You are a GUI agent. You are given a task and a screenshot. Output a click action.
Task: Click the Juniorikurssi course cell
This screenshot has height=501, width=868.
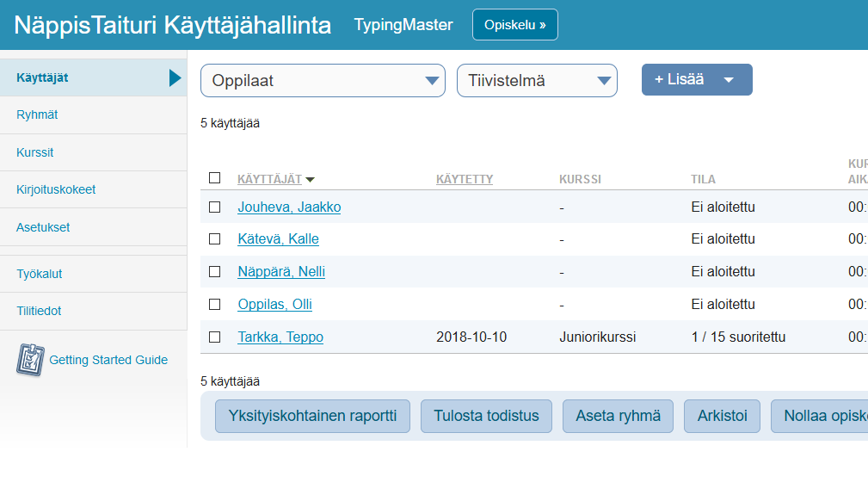pyautogui.click(x=597, y=337)
